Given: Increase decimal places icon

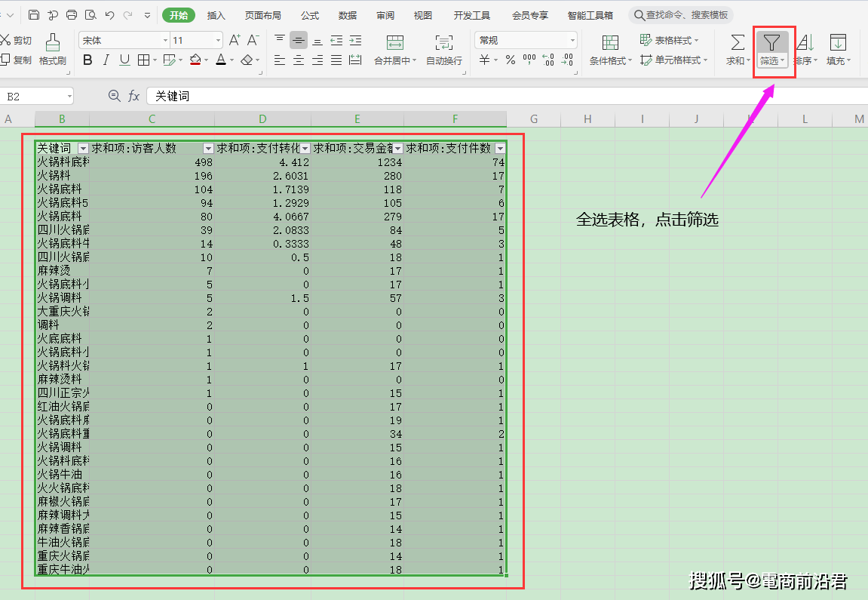Looking at the screenshot, I should click(x=548, y=60).
